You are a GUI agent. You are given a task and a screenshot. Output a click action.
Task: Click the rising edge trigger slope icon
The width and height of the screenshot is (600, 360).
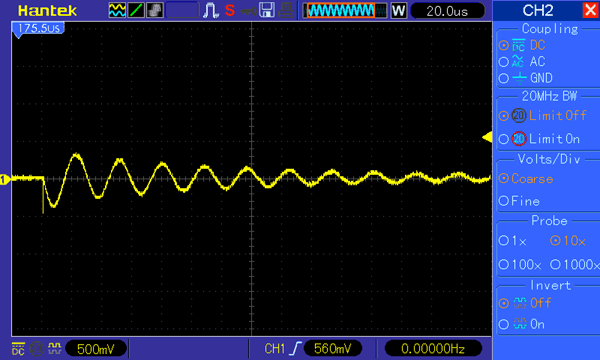tap(296, 349)
